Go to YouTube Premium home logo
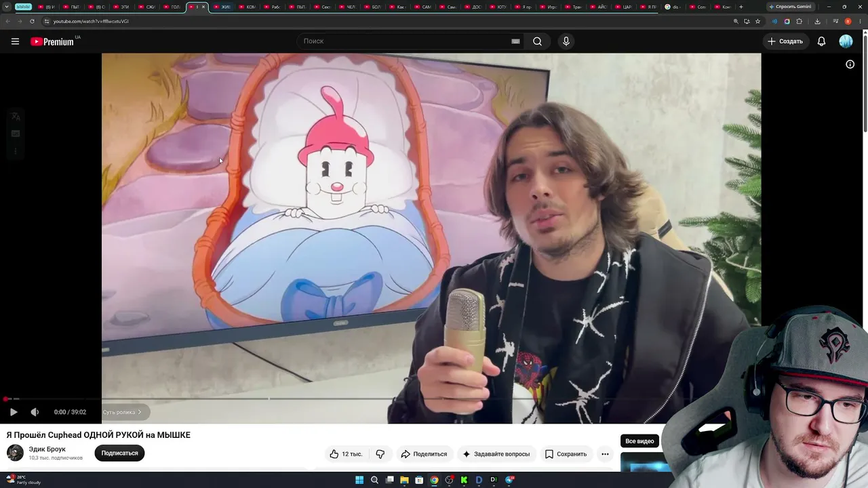The width and height of the screenshot is (868, 488). [x=52, y=41]
